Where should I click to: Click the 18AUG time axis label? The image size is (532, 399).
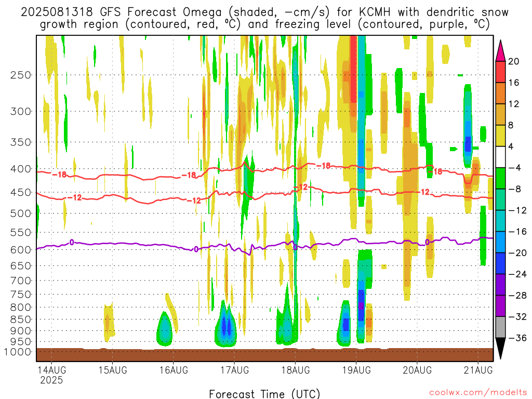click(296, 370)
